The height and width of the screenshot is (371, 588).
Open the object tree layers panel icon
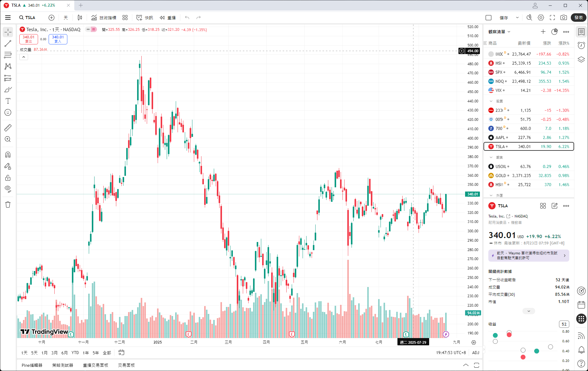point(581,59)
